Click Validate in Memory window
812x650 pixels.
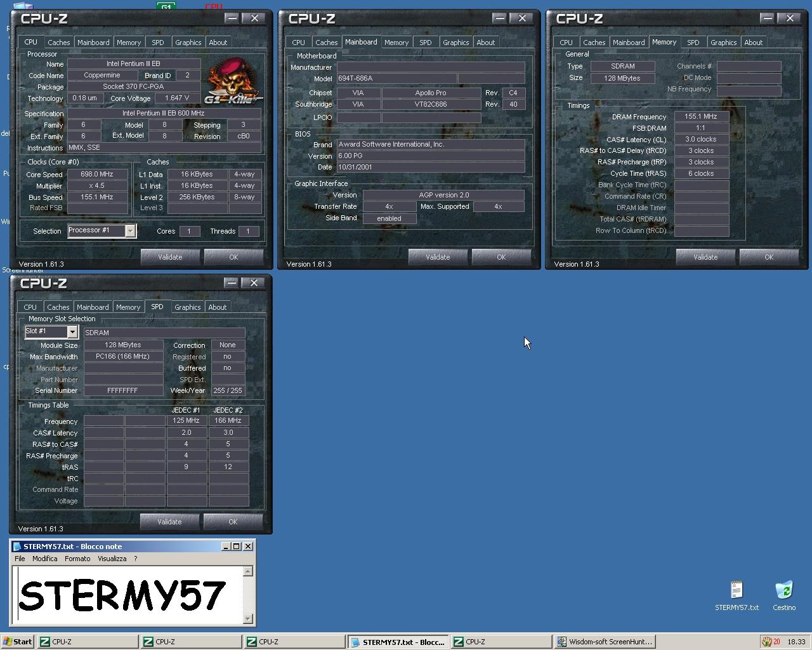point(705,257)
